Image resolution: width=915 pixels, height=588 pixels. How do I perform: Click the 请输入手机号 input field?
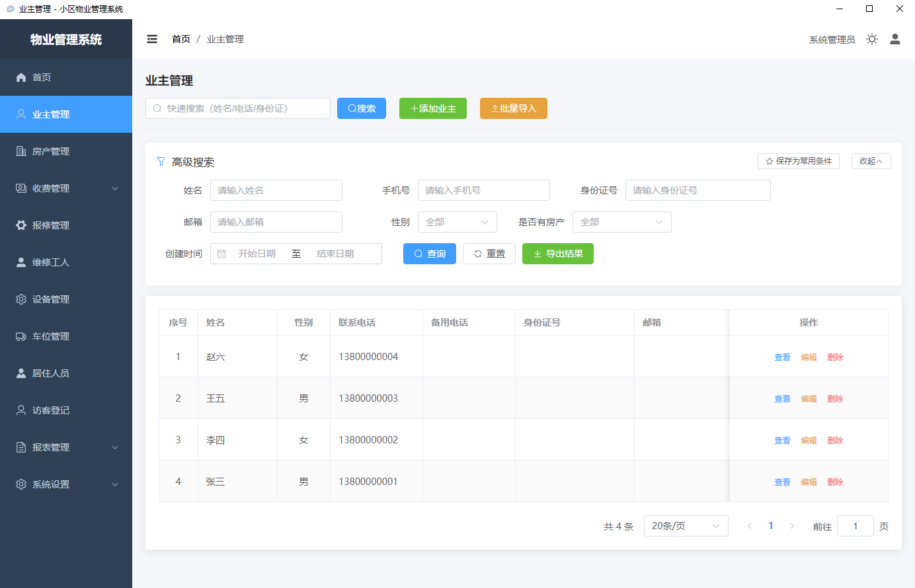[483, 190]
